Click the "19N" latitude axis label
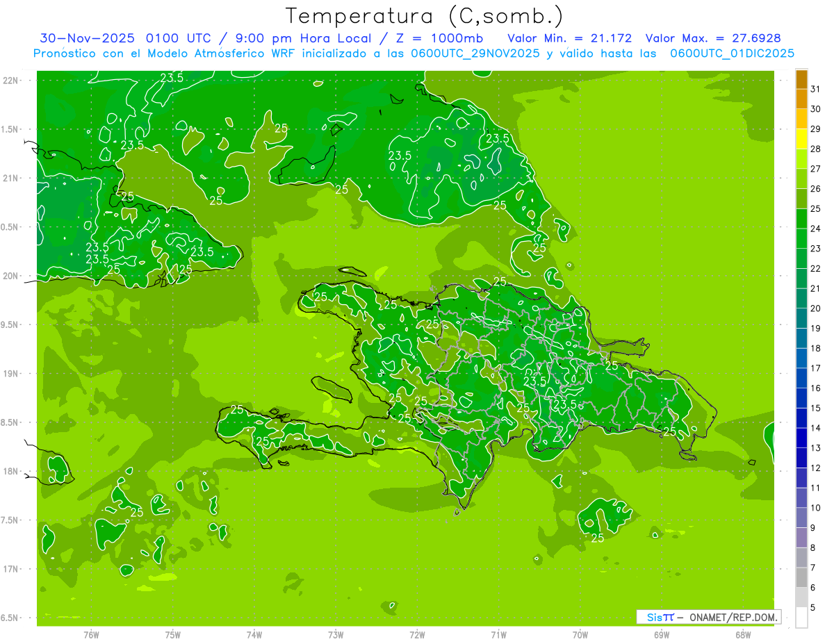The image size is (834, 644). (12, 374)
